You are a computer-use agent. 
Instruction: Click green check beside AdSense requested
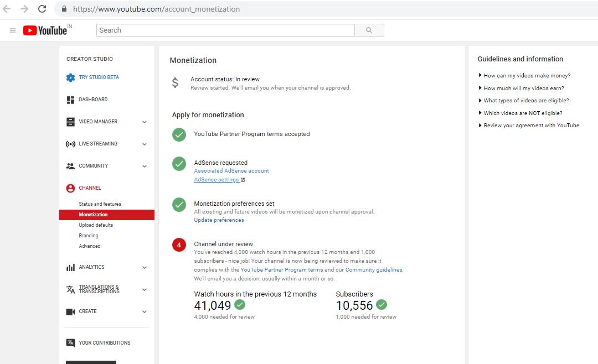pyautogui.click(x=179, y=164)
